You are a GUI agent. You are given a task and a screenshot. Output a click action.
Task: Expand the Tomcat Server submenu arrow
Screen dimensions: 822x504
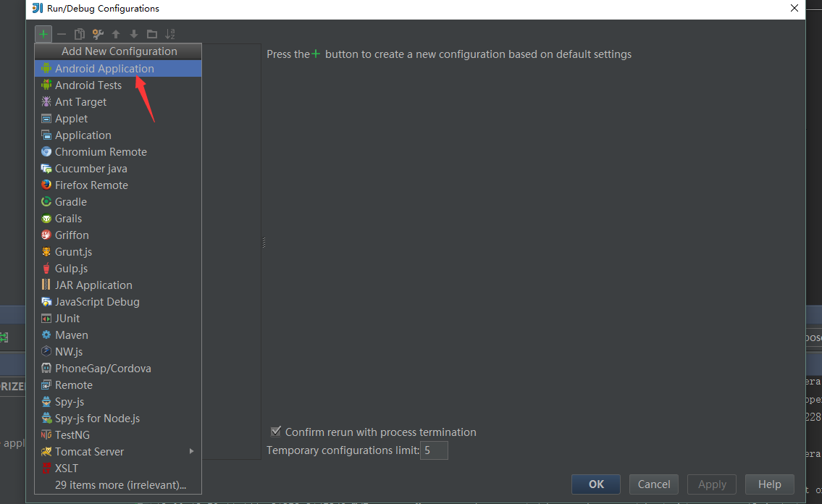point(191,451)
